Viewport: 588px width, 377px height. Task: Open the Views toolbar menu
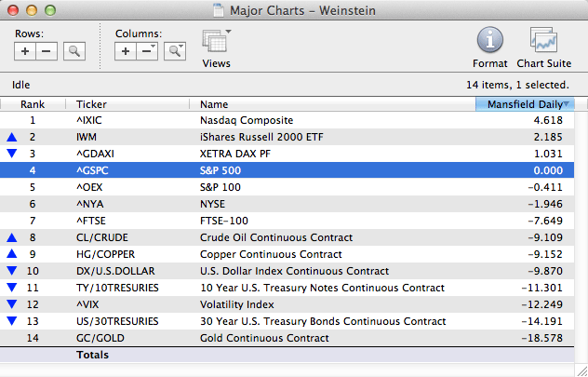click(x=216, y=48)
